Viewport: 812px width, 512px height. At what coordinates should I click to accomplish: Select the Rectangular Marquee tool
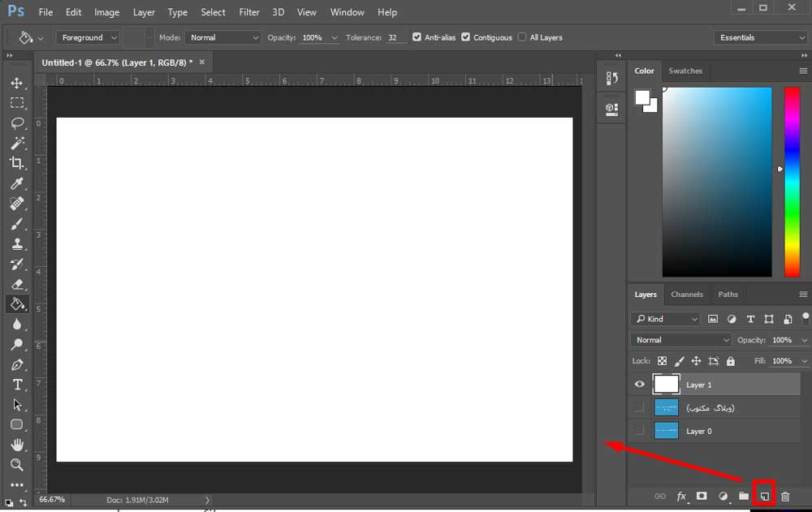(x=16, y=102)
